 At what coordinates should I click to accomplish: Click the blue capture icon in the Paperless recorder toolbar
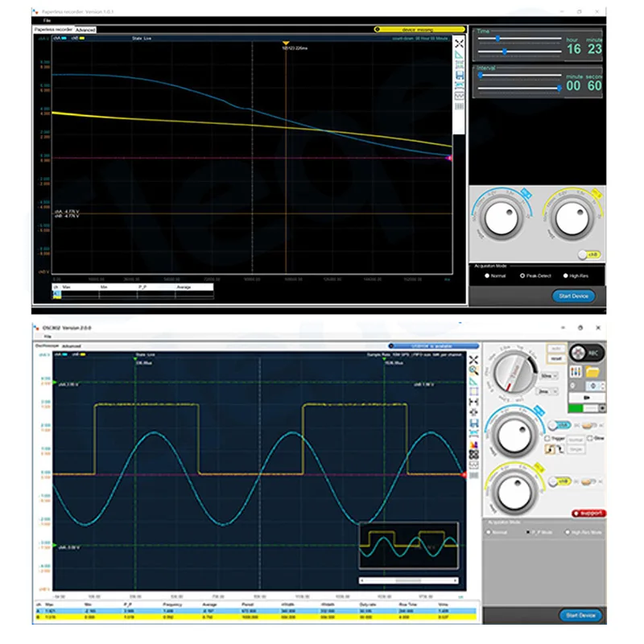[459, 85]
